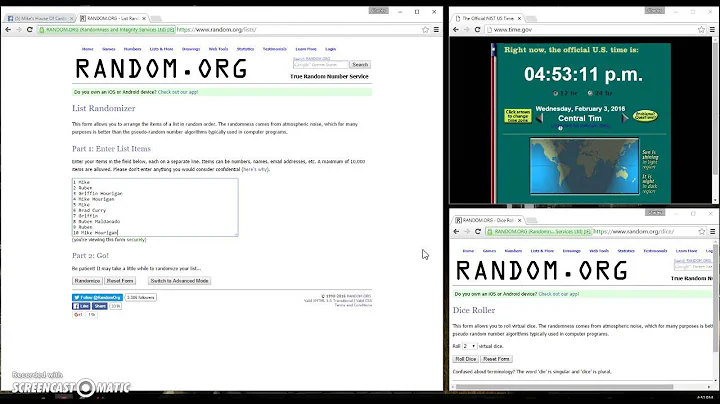Click the Facebook Like button
The width and height of the screenshot is (720, 404).
pos(81,306)
